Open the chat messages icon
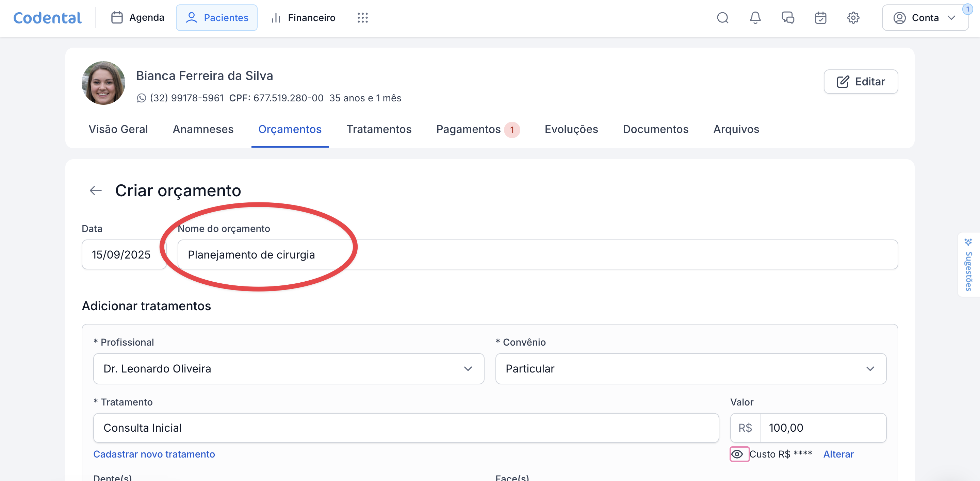The width and height of the screenshot is (980, 481). click(787, 18)
